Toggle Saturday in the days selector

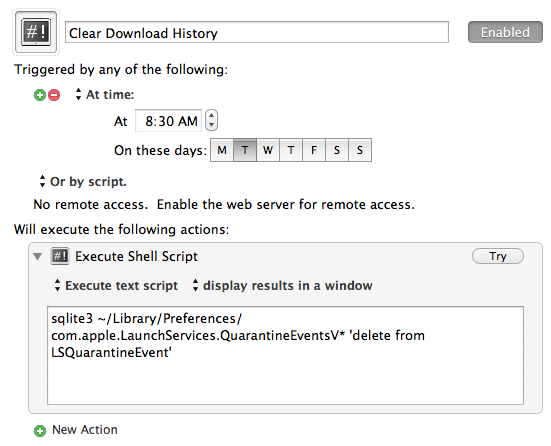pos(337,150)
